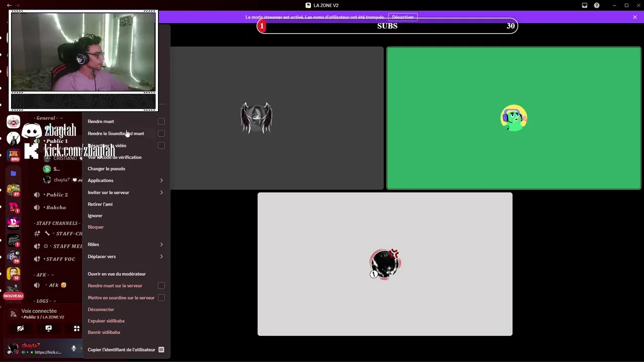Select the winged avatar video tile
The height and width of the screenshot is (362, 644).
pos(277,118)
